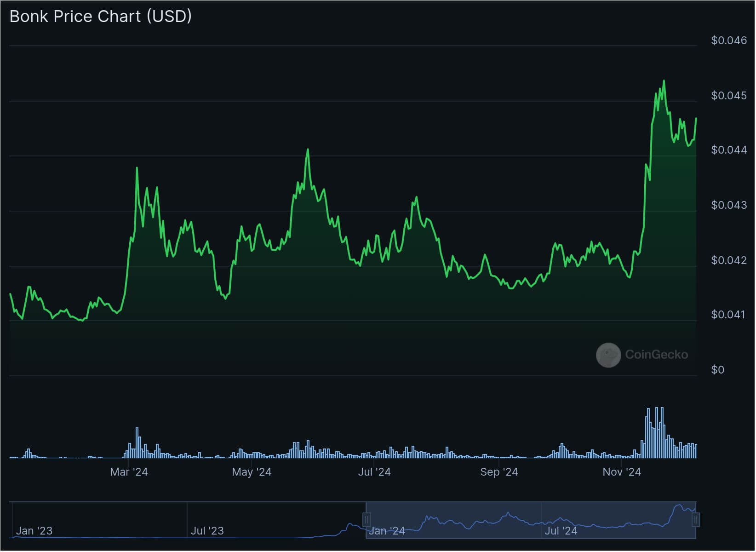Click the CoinGecko logo icon watermark
The height and width of the screenshot is (552, 756).
pyautogui.click(x=608, y=355)
